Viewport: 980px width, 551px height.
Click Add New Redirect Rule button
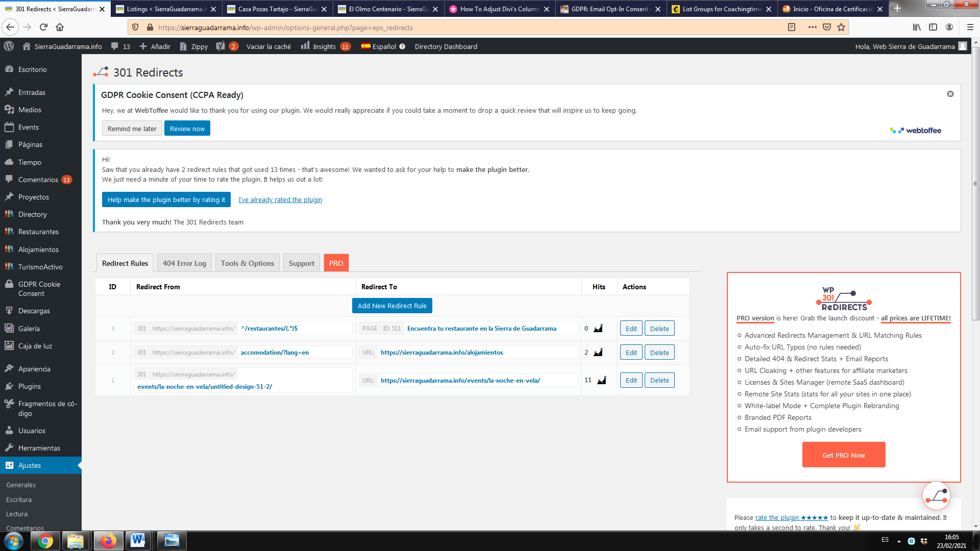(392, 306)
